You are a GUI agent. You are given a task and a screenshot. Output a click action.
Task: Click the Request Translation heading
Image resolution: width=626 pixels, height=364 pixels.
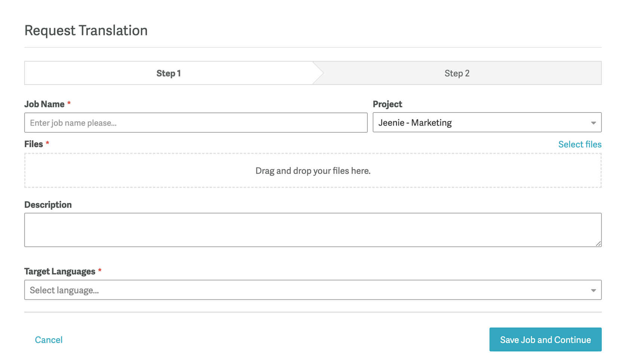(86, 30)
